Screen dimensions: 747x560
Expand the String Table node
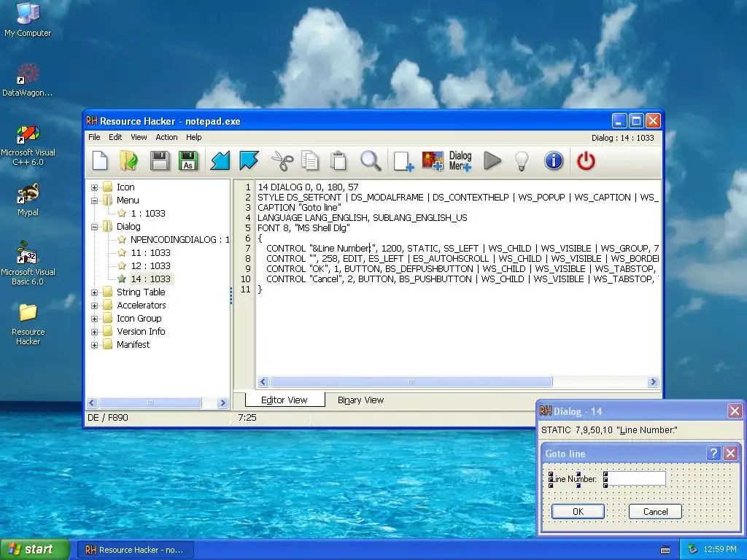point(94,292)
